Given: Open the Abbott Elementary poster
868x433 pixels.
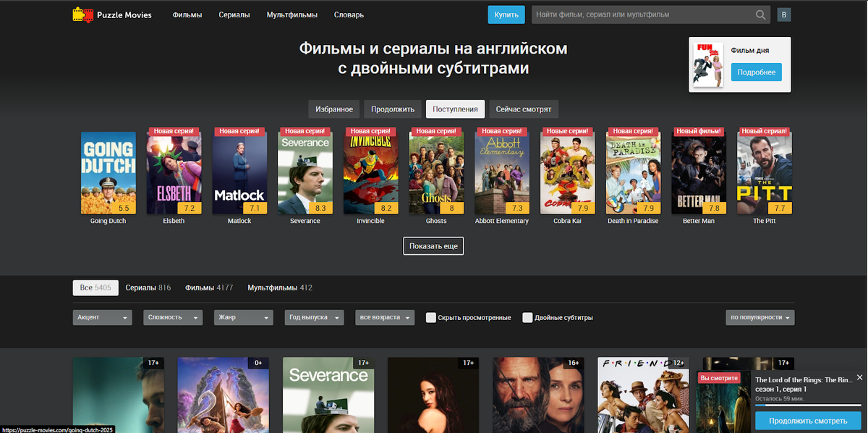Looking at the screenshot, I should coord(501,173).
